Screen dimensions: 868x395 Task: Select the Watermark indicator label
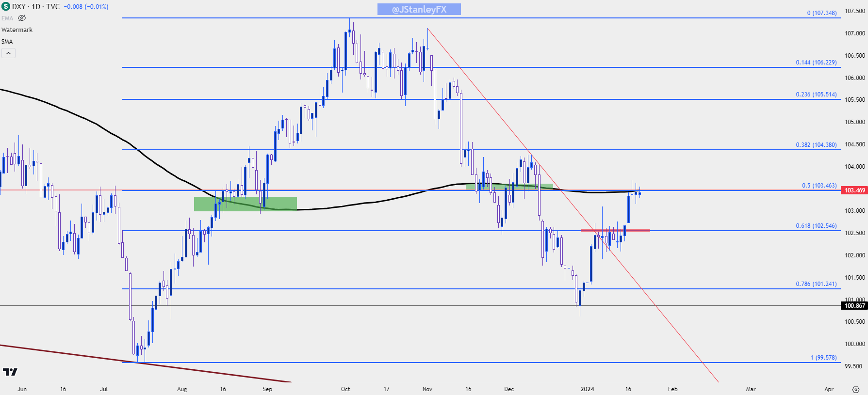pyautogui.click(x=17, y=30)
